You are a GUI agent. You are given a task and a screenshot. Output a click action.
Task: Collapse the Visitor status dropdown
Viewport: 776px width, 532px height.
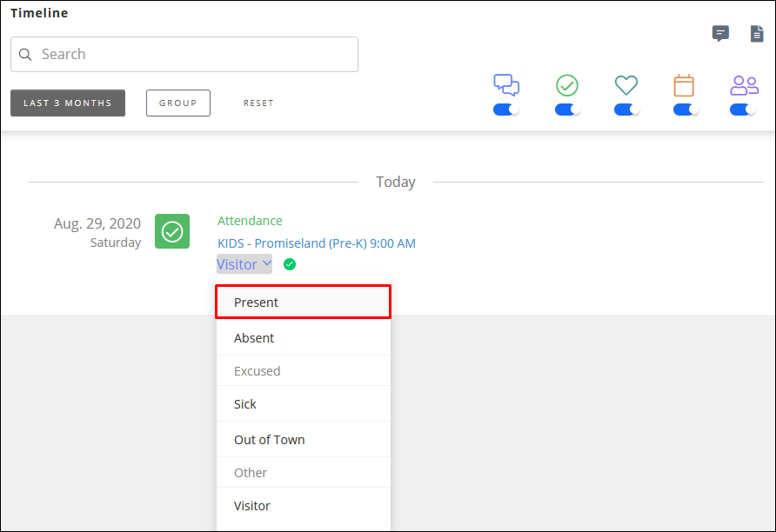click(244, 264)
